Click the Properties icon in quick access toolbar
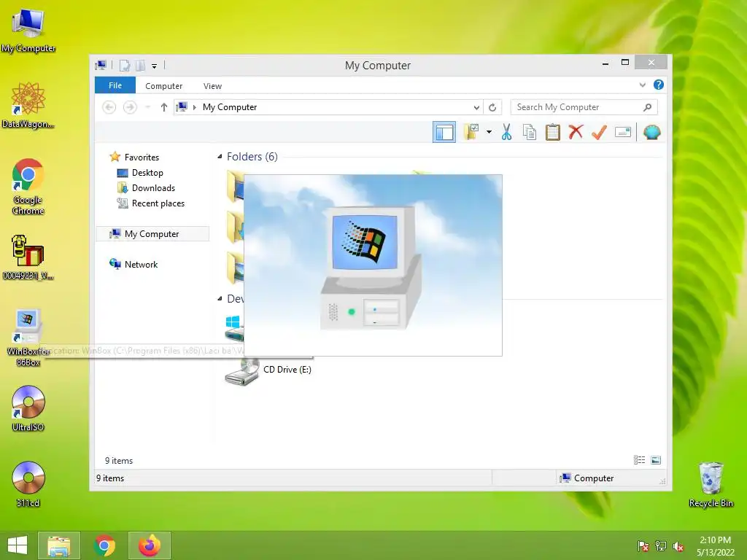 point(125,66)
